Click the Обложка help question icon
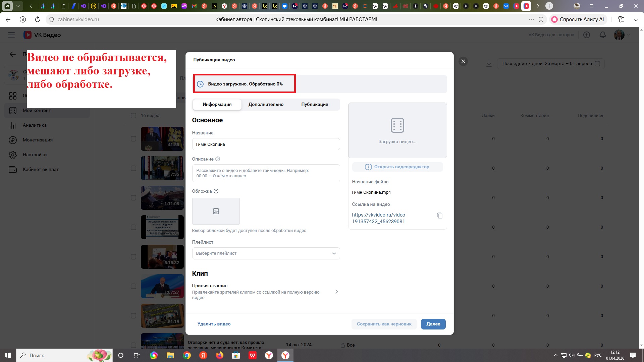 coord(216,191)
